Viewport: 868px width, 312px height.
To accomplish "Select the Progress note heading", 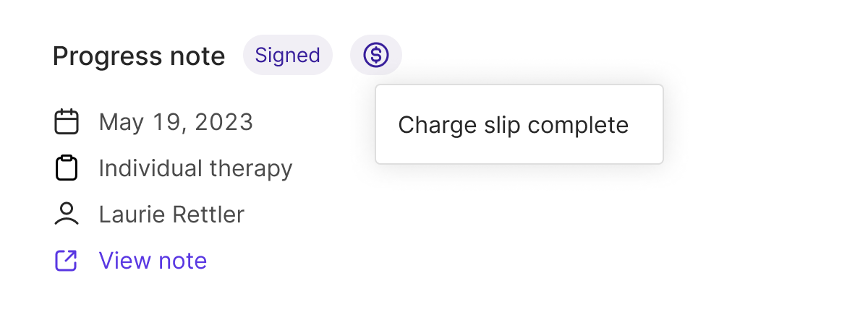I will click(x=139, y=56).
